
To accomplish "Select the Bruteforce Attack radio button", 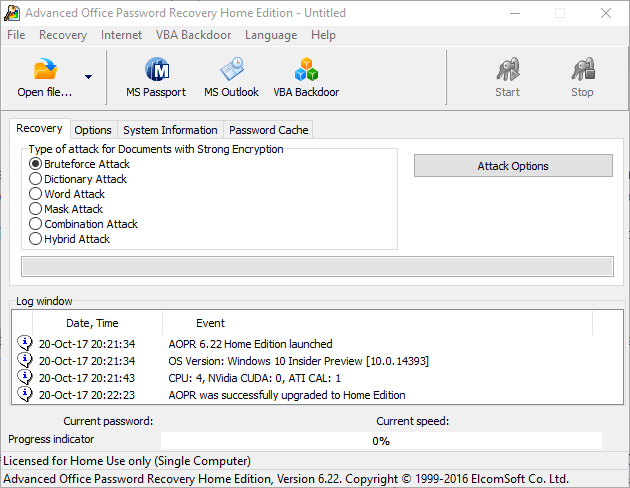I will (36, 164).
